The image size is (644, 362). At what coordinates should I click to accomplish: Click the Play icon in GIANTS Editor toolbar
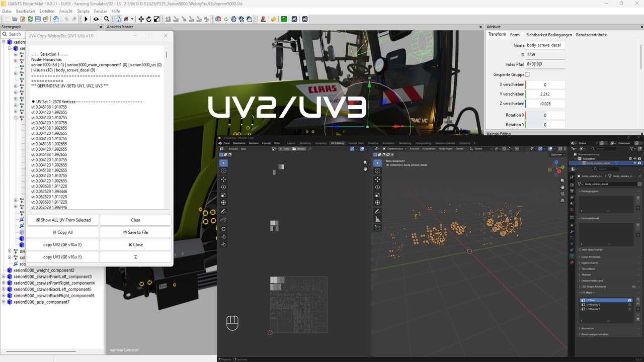coord(86,19)
